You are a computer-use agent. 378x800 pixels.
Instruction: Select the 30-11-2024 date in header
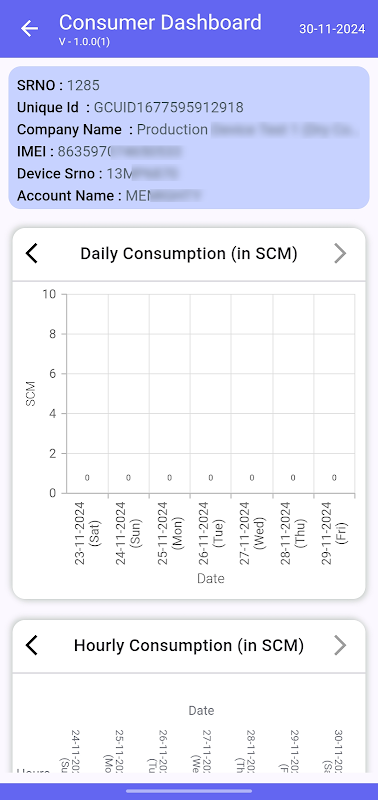(x=332, y=29)
